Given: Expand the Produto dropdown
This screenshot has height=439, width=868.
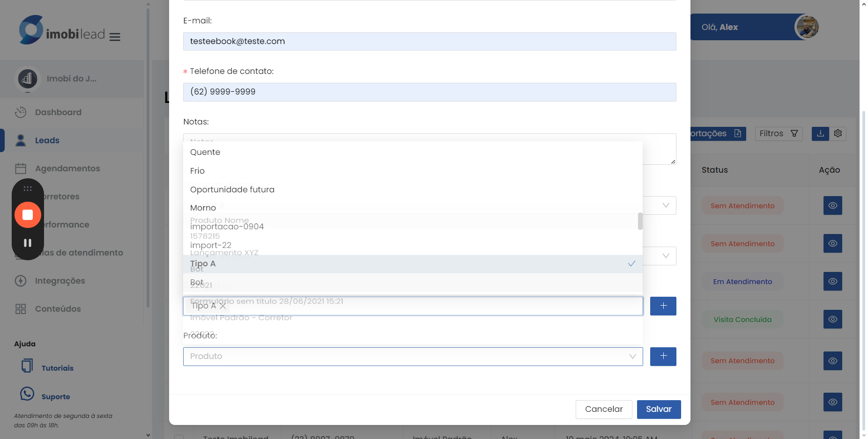Looking at the screenshot, I should pos(412,356).
